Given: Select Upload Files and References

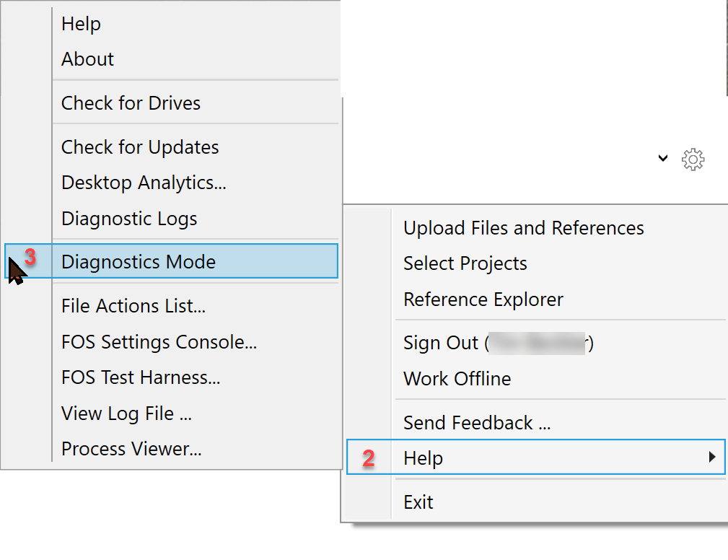Looking at the screenshot, I should 523,227.
